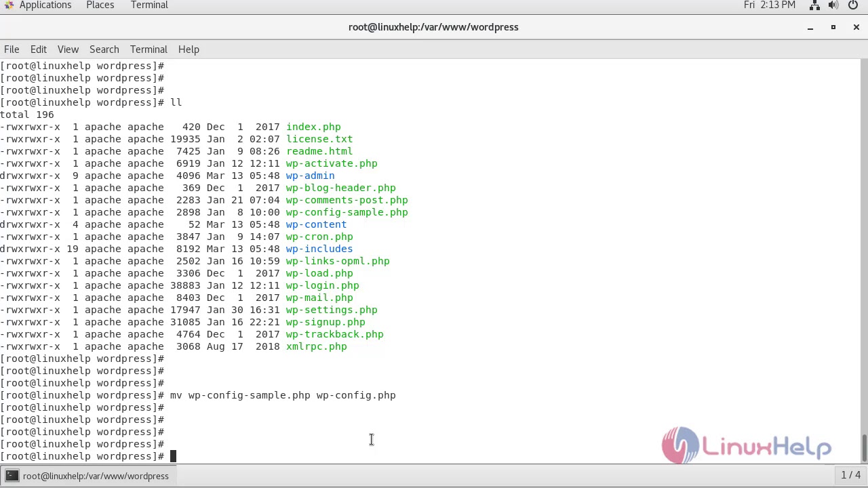Click the wp-includes directory name
Screen dimensions: 868x488
click(319, 249)
